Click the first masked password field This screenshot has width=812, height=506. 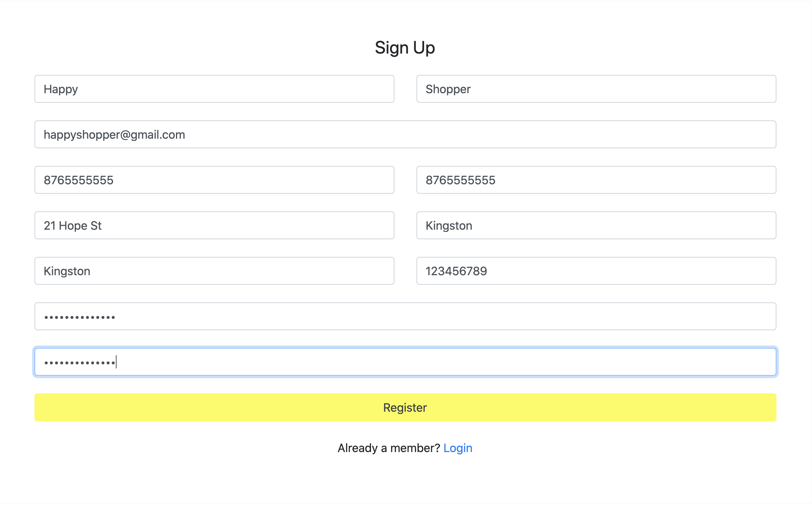click(405, 316)
